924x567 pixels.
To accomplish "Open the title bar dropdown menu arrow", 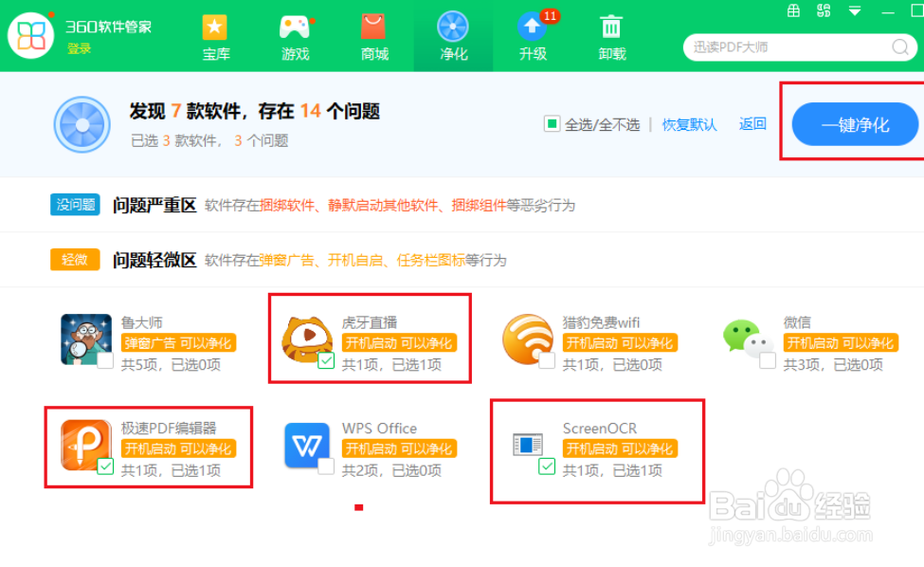I will [x=855, y=10].
